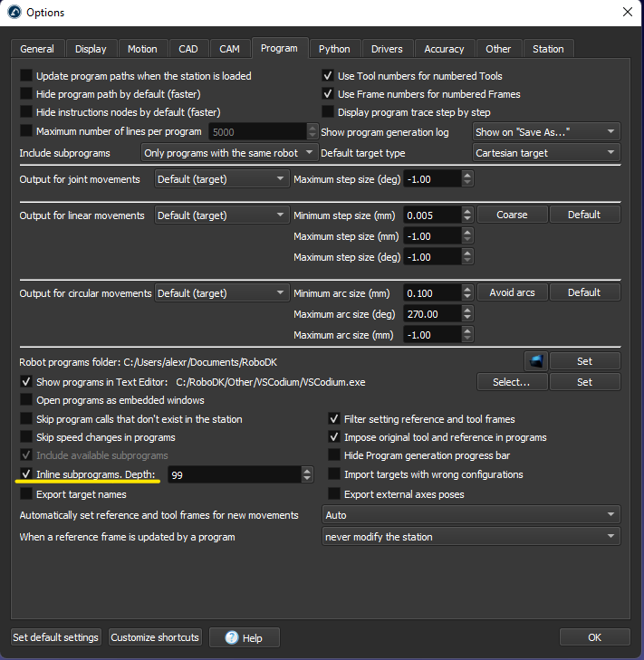Enable Update program paths when station is loaded
Screen dimensions: 644x660
(26, 76)
